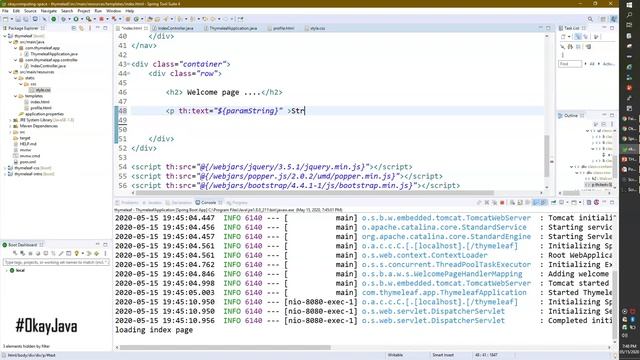
Task: Click the Open Console icon in Console toolbar
Action: pyautogui.click(x=574, y=202)
